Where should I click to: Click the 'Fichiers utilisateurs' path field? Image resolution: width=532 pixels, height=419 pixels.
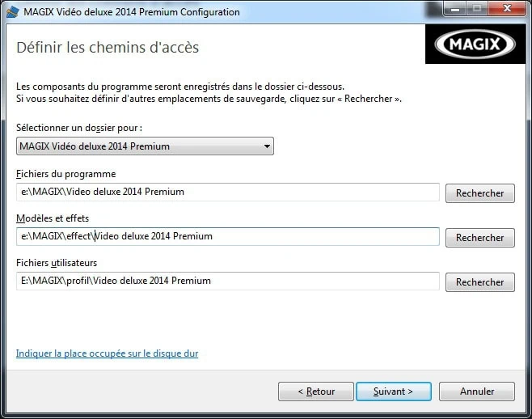pyautogui.click(x=227, y=281)
